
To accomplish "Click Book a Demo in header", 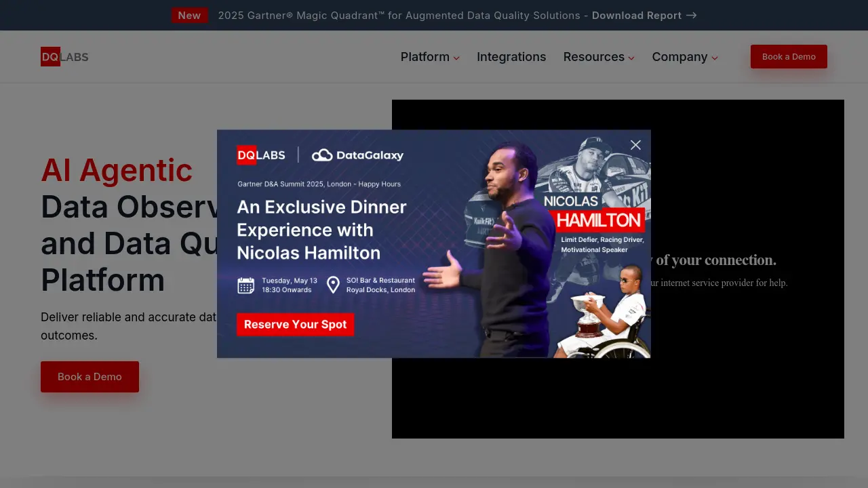I will [x=789, y=57].
